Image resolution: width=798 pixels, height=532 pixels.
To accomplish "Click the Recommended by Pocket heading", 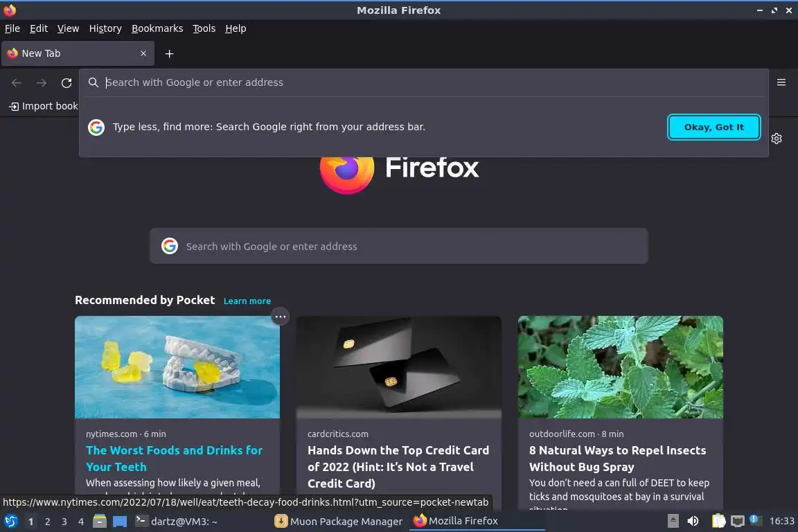I will [145, 301].
